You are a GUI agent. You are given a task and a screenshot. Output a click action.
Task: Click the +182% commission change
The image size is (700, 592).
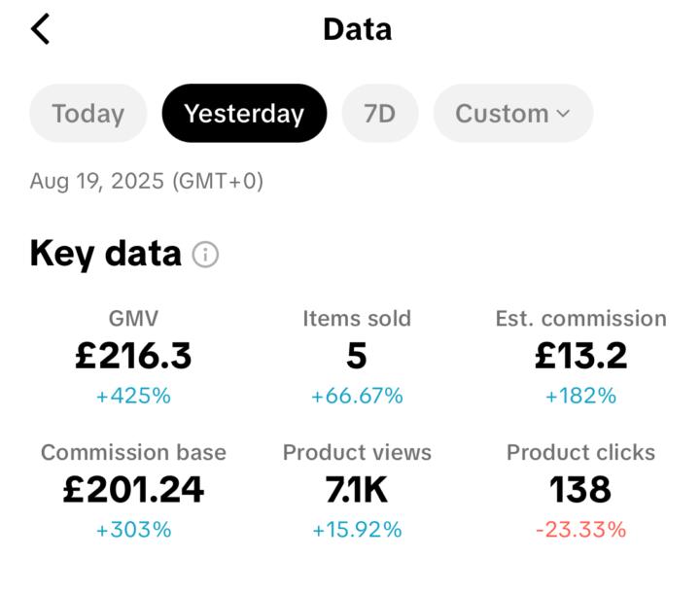tap(580, 396)
